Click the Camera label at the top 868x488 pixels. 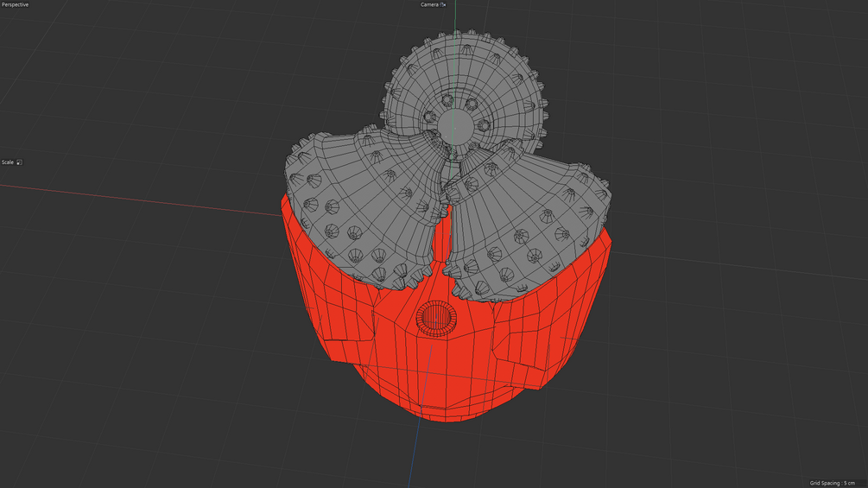429,4
